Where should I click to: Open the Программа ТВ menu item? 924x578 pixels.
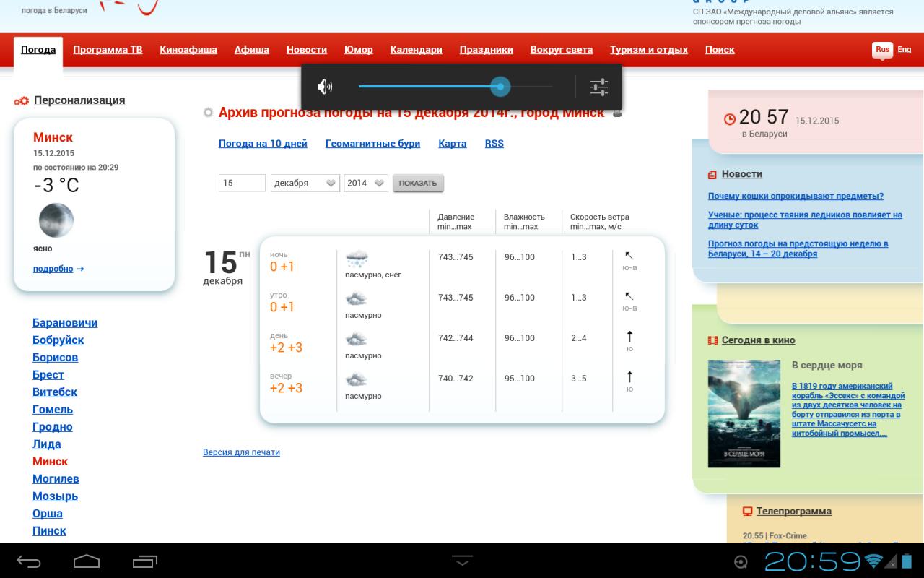click(108, 50)
